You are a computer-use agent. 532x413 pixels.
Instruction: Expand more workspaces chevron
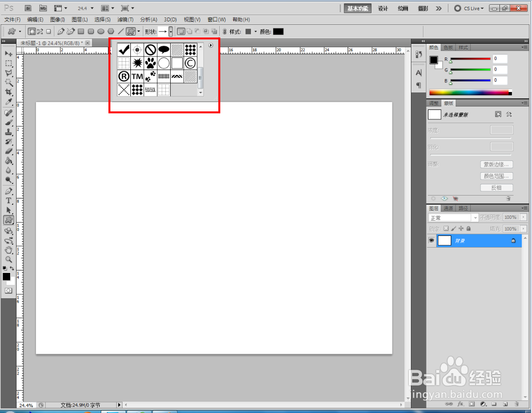(439, 8)
